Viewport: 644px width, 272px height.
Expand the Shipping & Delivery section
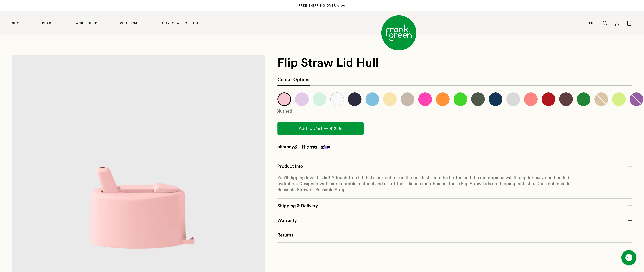click(297, 205)
